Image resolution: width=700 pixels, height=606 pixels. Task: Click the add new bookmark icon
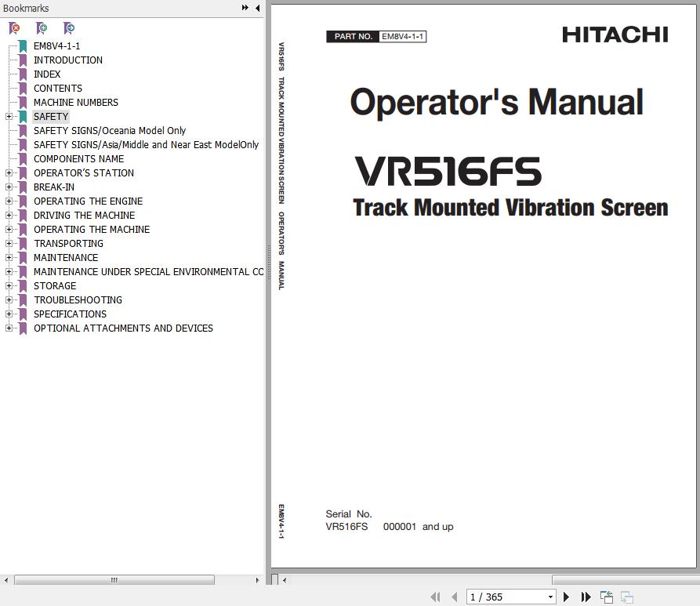tap(42, 28)
